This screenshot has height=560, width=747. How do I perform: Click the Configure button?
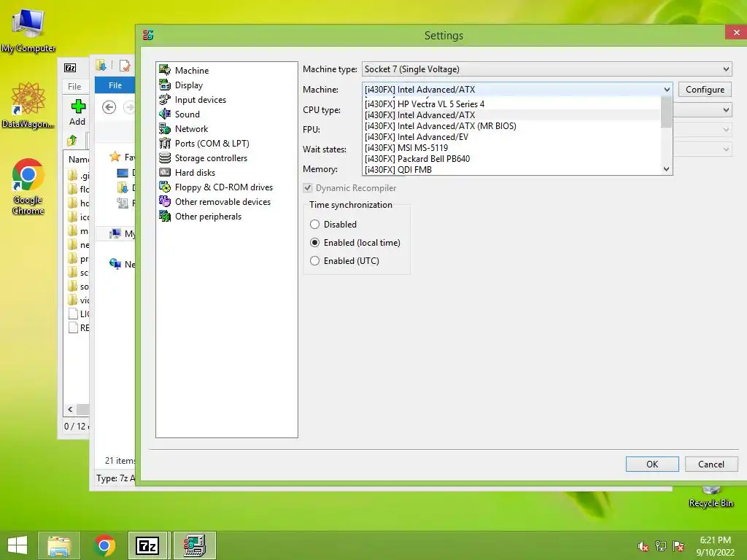[705, 90]
